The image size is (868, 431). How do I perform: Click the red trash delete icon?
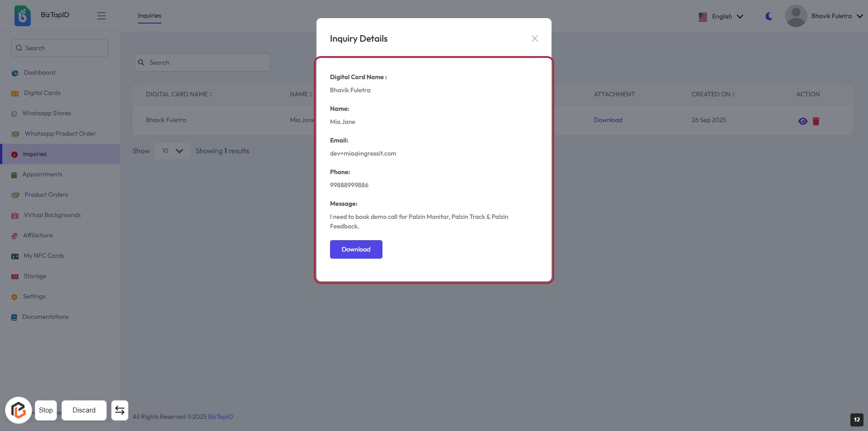[x=816, y=121]
